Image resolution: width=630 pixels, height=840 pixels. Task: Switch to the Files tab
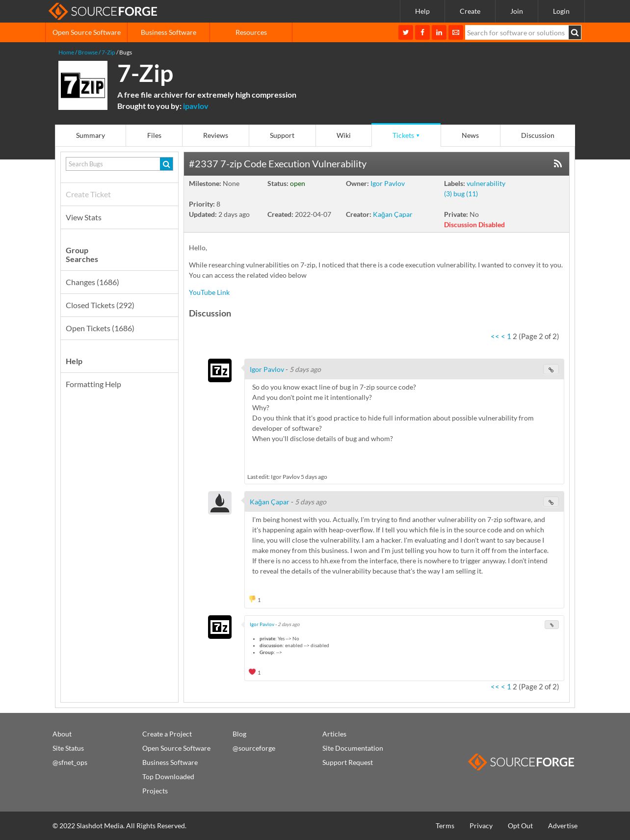(x=154, y=135)
